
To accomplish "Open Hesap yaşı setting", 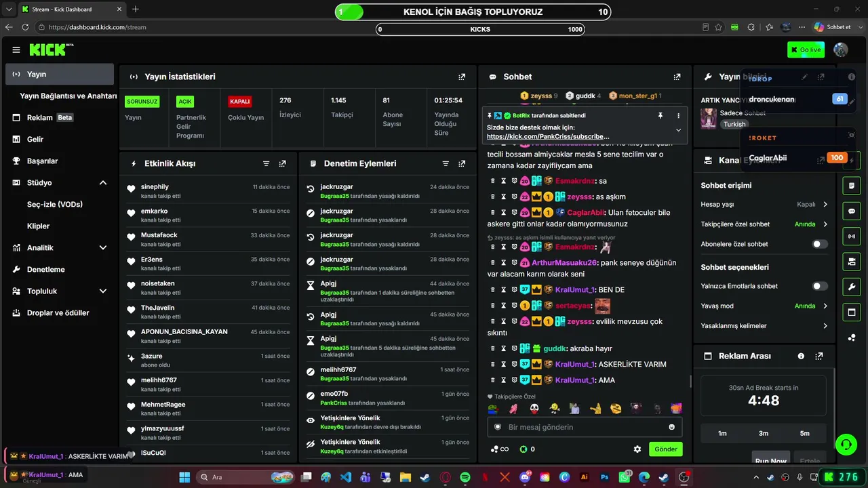I will pos(764,204).
